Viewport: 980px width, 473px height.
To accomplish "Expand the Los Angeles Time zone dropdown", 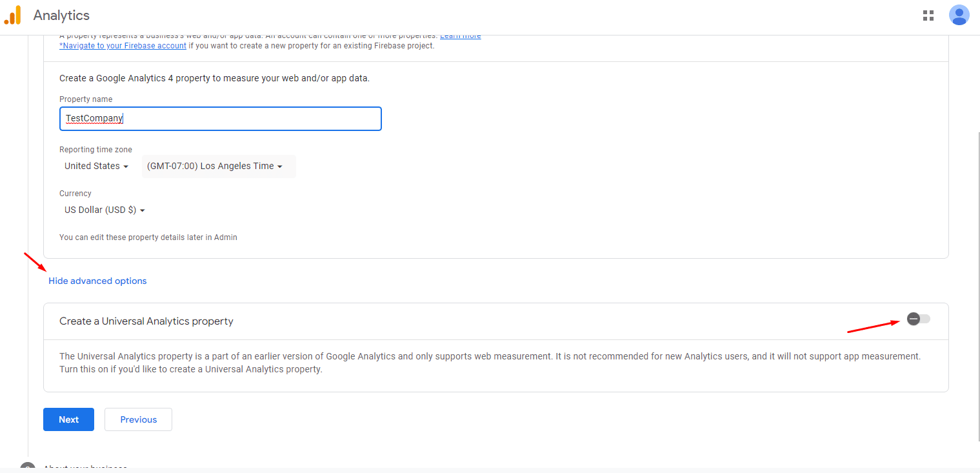I will click(x=219, y=166).
